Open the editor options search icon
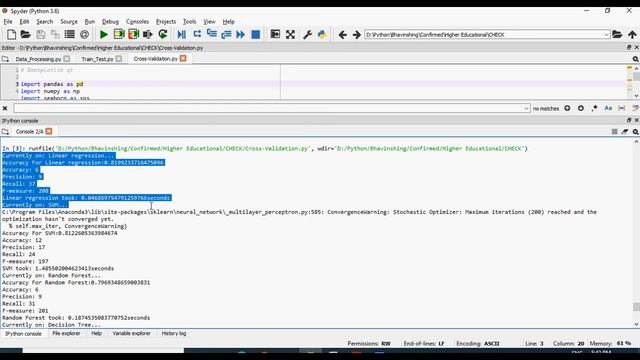640x360 pixels. tap(636, 59)
